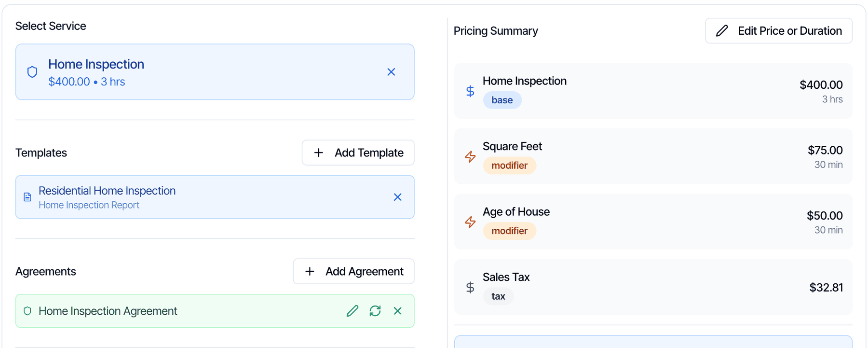
Task: Click the 'modifier' tag under Age of House
Action: (509, 231)
